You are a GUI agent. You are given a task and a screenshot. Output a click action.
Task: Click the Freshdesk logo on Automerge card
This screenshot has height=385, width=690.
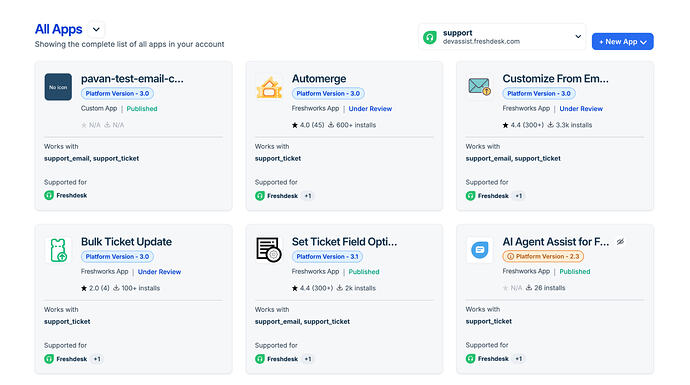click(x=260, y=196)
